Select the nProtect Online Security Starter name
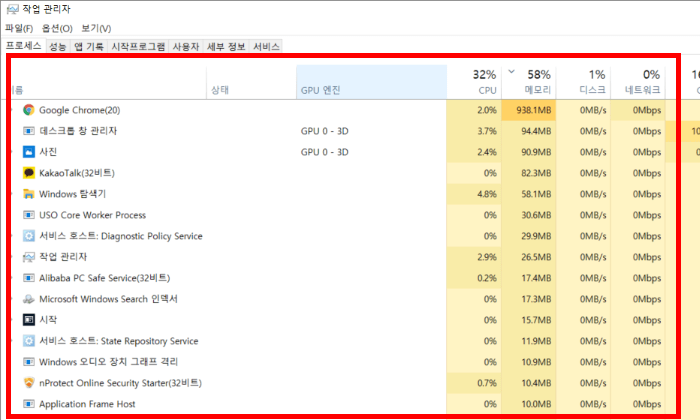 120,383
